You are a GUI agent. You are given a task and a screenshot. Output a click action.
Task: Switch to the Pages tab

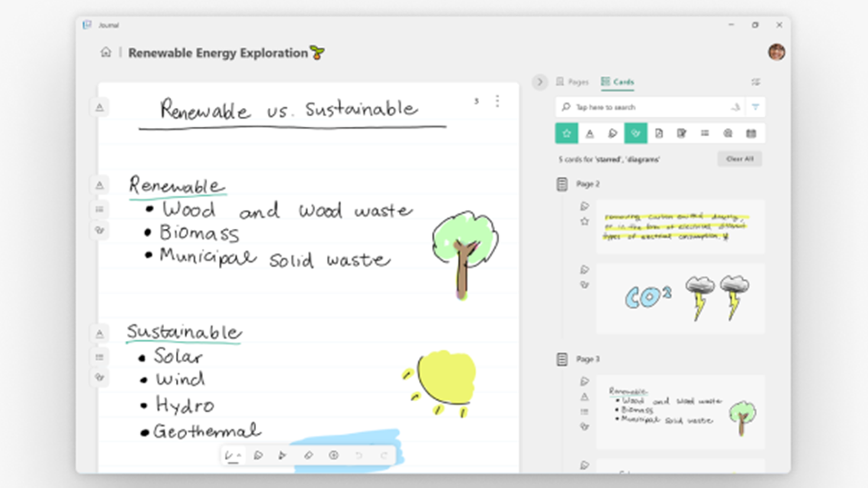click(572, 82)
